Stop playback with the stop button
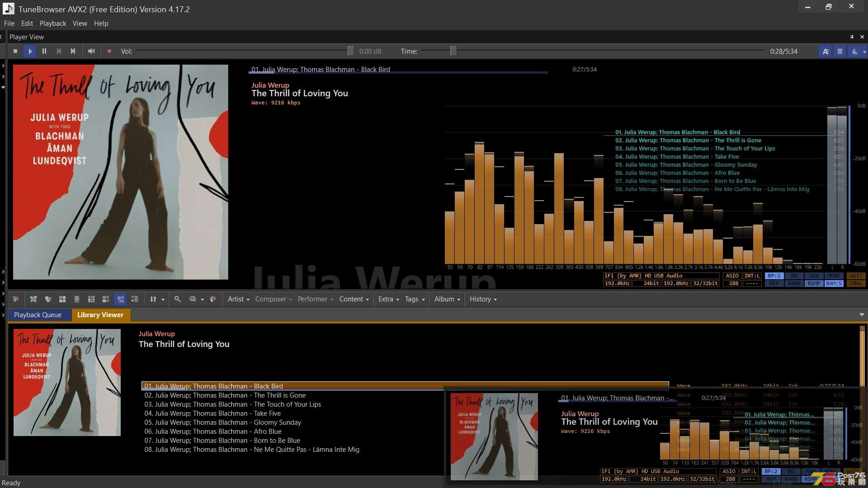 click(15, 51)
